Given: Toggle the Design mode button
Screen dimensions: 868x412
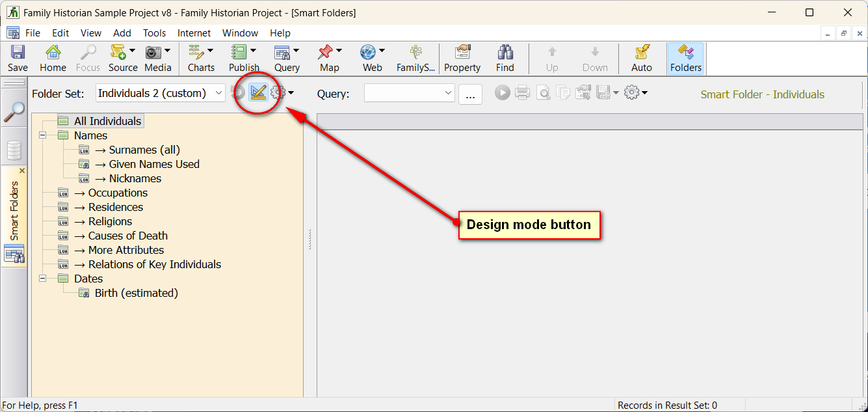Looking at the screenshot, I should (x=258, y=93).
